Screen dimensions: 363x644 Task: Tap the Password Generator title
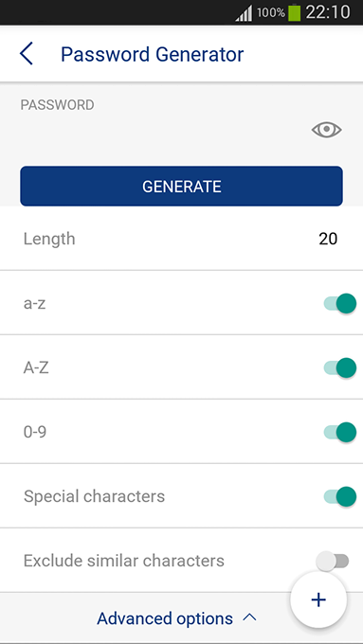tap(152, 54)
